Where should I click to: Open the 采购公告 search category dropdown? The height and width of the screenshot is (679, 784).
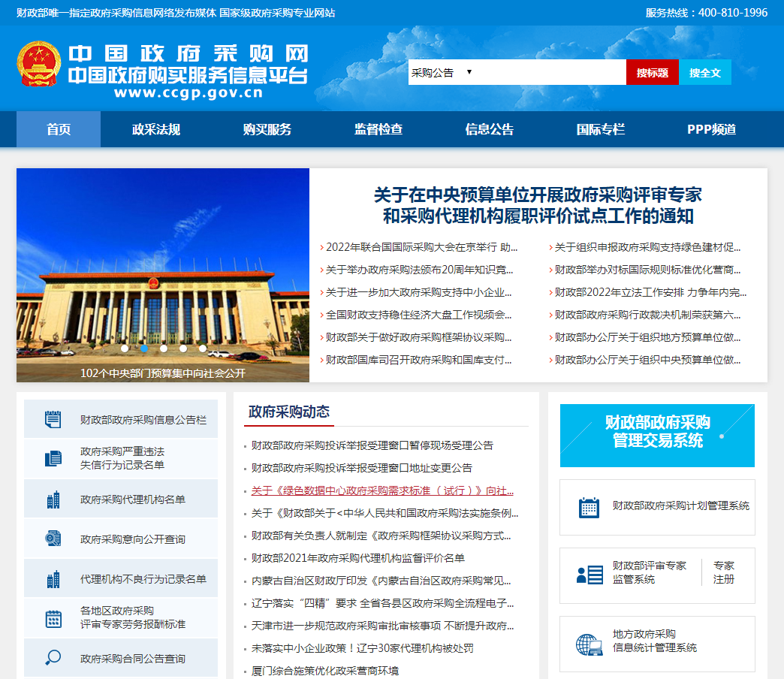point(442,73)
